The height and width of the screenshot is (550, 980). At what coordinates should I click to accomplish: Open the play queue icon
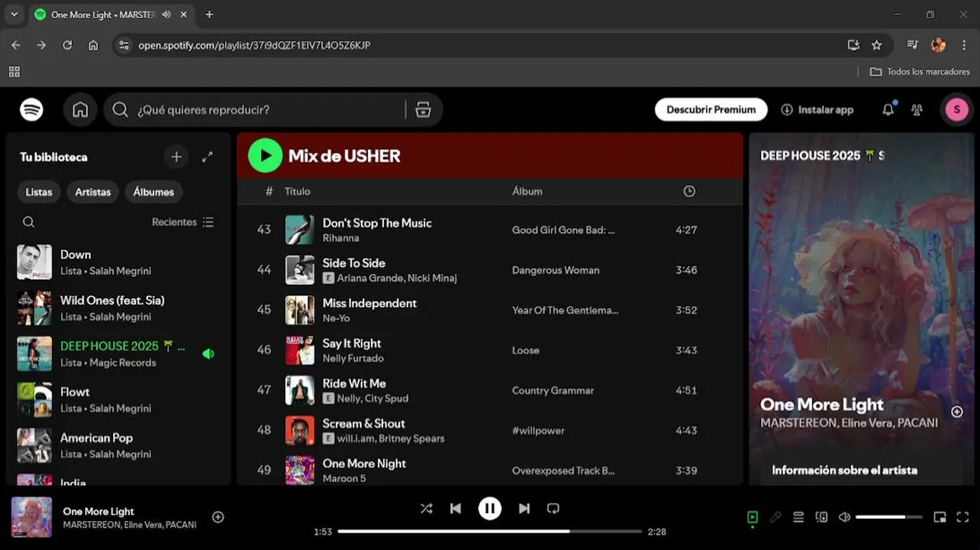coord(798,517)
